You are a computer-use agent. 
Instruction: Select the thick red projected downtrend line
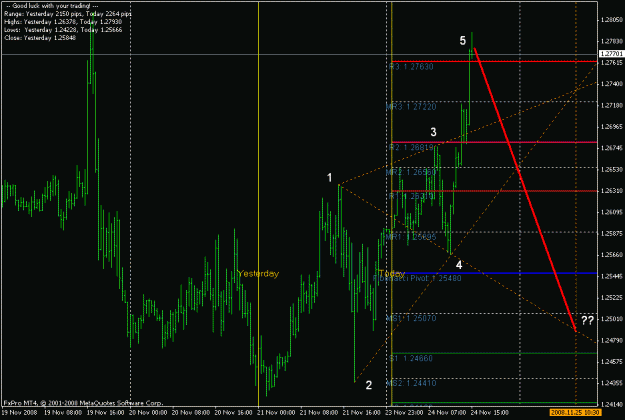525,190
